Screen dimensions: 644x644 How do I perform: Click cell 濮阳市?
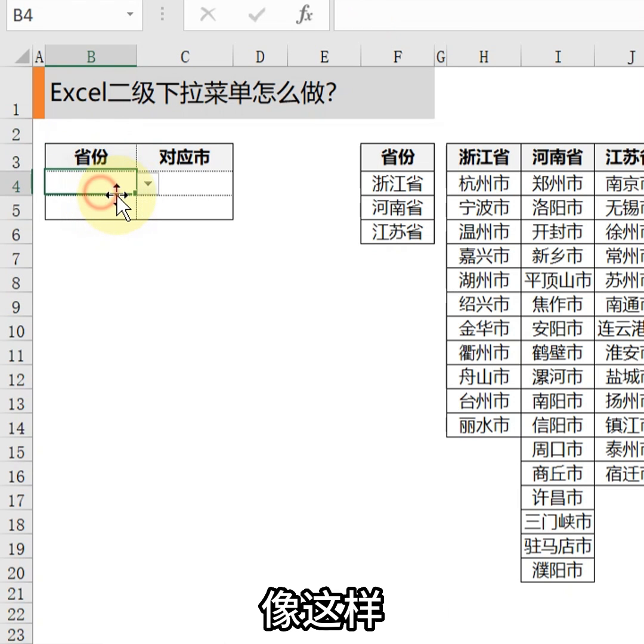coord(558,570)
